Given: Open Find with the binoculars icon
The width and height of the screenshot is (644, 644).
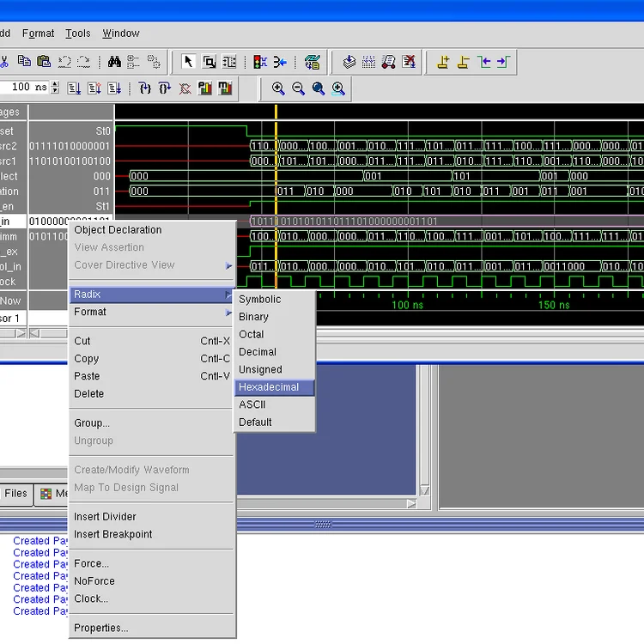Looking at the screenshot, I should (114, 62).
